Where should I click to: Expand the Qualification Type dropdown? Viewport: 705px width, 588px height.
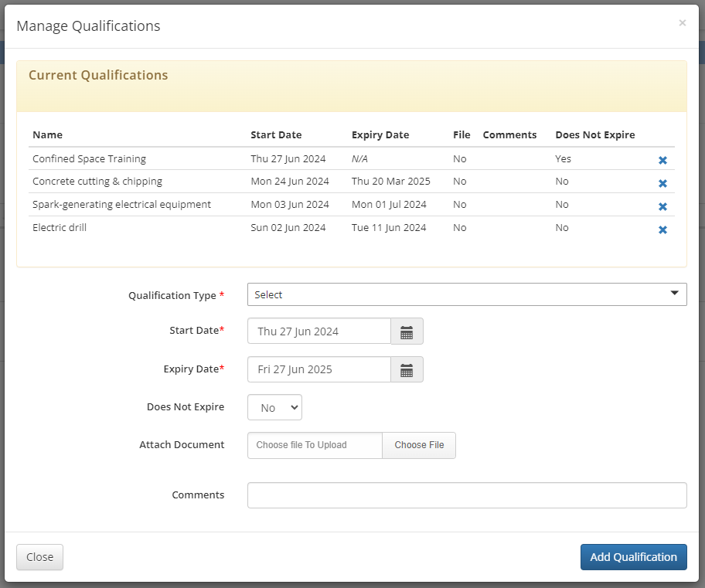click(x=467, y=294)
